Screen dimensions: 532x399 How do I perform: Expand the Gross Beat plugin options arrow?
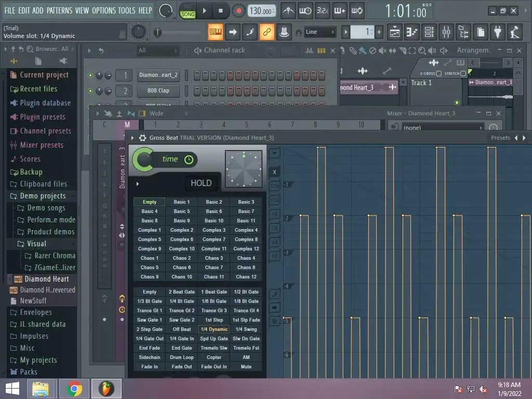(x=132, y=138)
